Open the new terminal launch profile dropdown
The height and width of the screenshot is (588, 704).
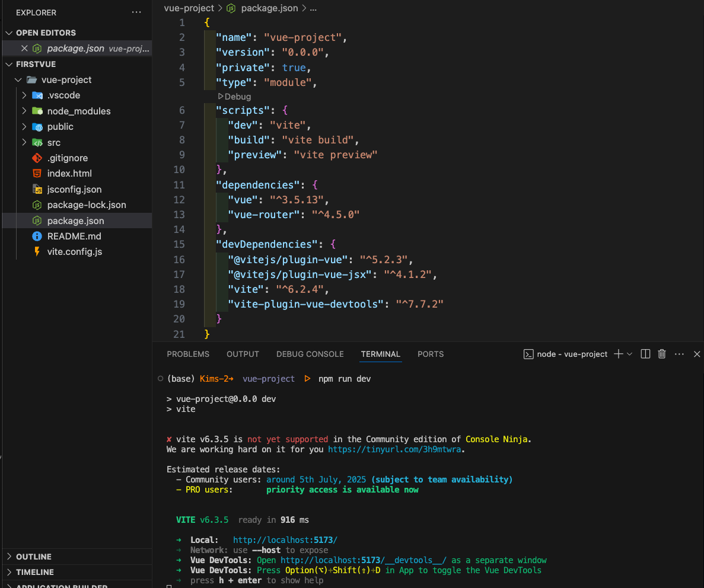(x=629, y=354)
